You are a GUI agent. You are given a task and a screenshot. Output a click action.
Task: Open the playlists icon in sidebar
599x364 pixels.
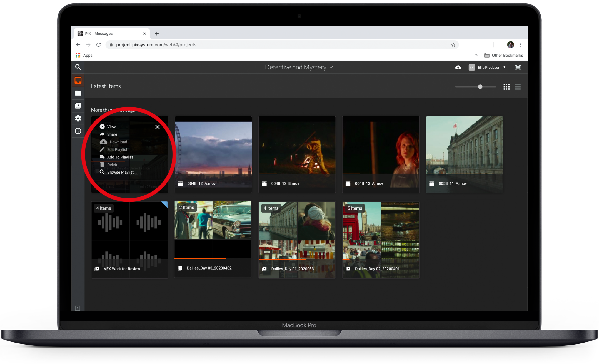pos(78,106)
